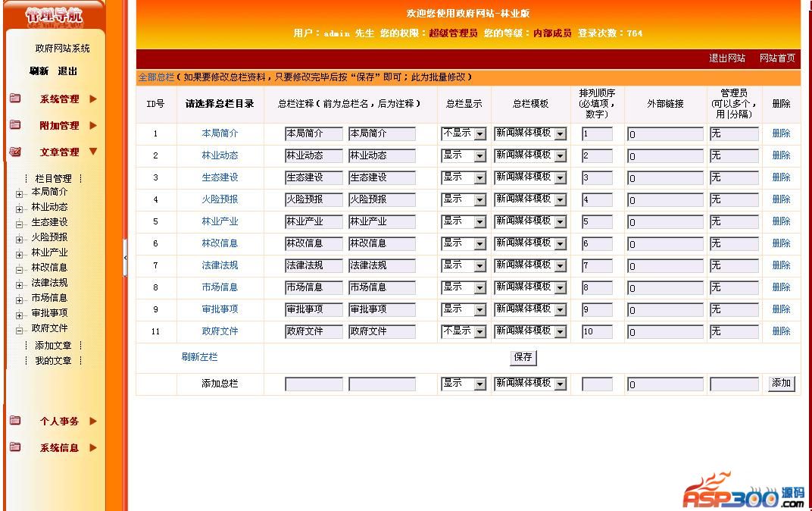Expand the 林业动态 tree node plus icon
The width and height of the screenshot is (812, 511).
point(19,209)
